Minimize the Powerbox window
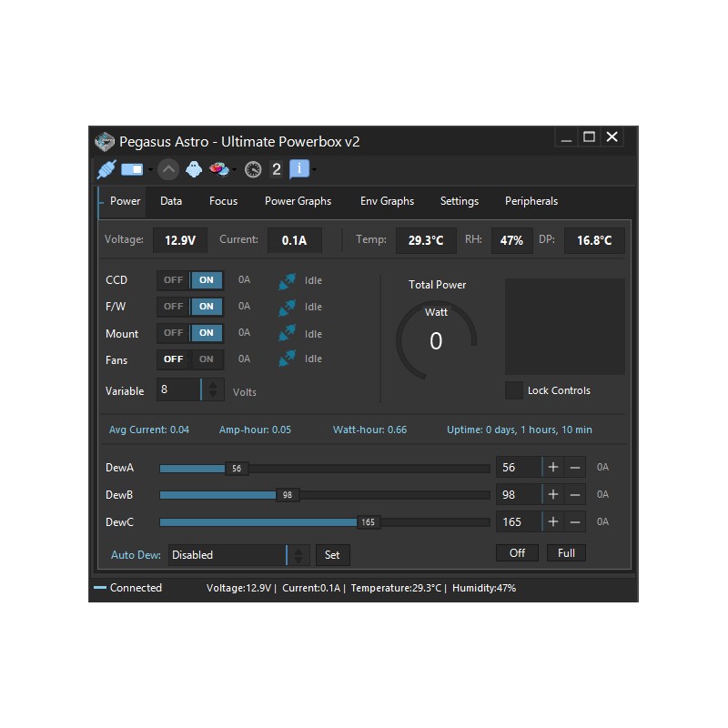 click(566, 138)
